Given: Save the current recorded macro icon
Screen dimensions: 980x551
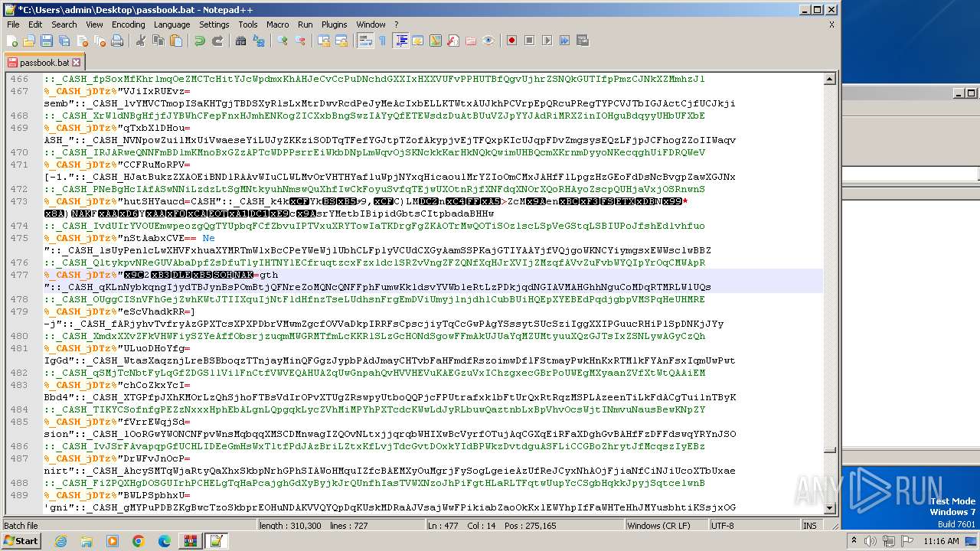Looking at the screenshot, I should [582, 41].
